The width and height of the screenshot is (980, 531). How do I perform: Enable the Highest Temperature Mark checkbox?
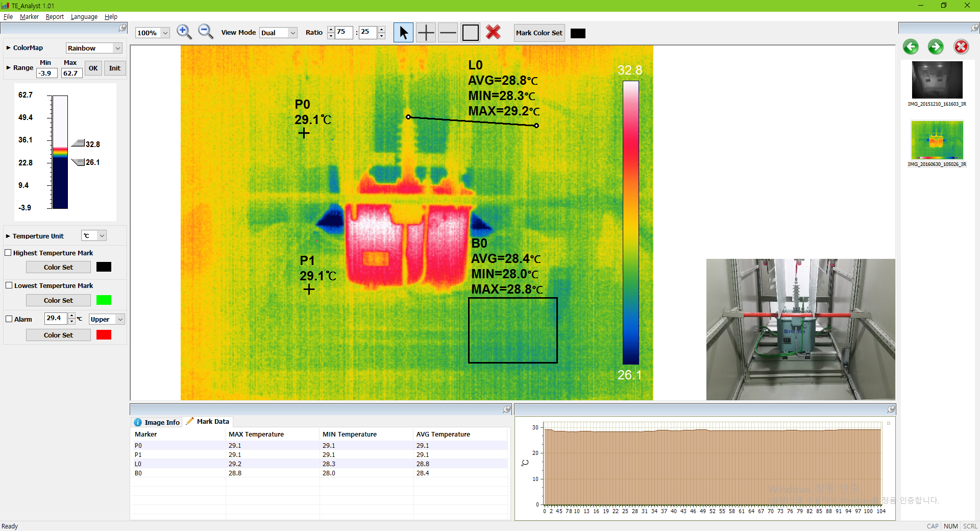[x=8, y=253]
